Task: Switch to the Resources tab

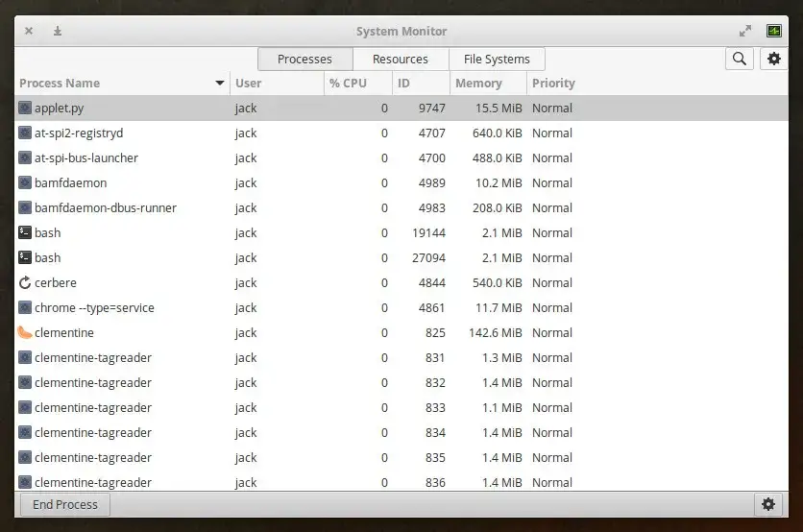Action: 400,59
